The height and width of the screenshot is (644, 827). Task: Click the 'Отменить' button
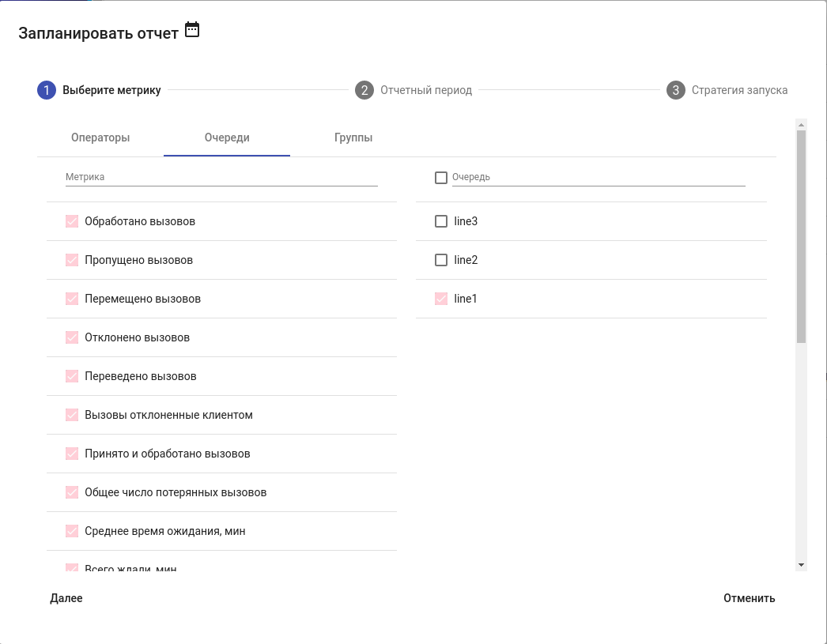tap(749, 598)
